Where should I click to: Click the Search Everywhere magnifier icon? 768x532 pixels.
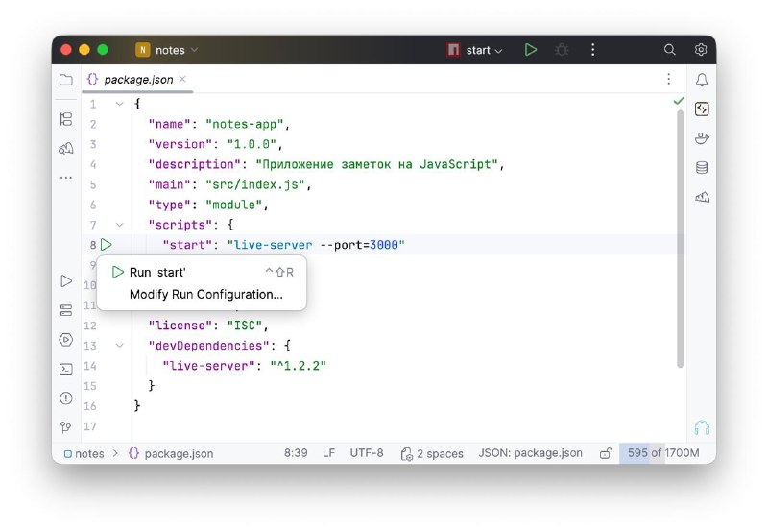669,50
